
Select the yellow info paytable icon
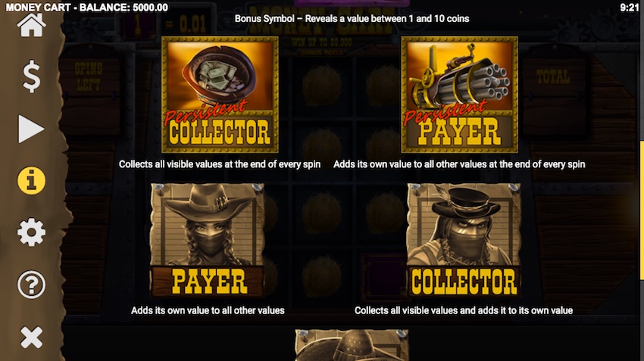pos(31,181)
